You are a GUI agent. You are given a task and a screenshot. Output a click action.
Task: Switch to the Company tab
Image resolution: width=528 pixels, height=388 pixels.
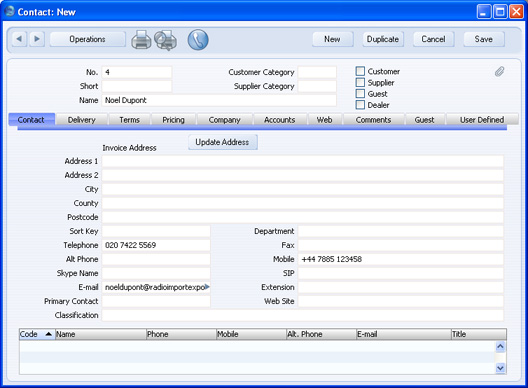224,120
